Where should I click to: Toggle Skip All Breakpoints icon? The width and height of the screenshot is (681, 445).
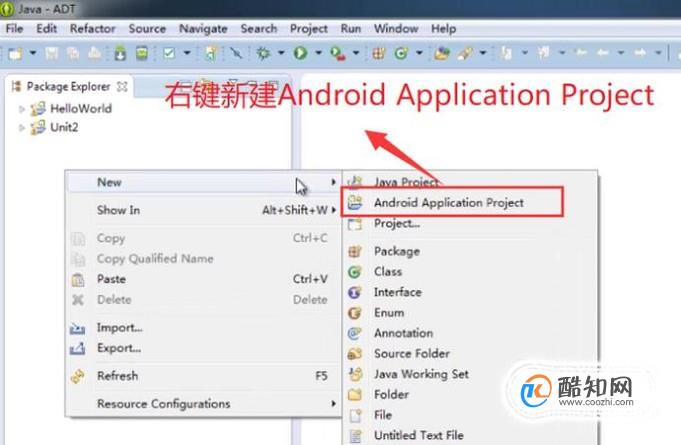[236, 53]
